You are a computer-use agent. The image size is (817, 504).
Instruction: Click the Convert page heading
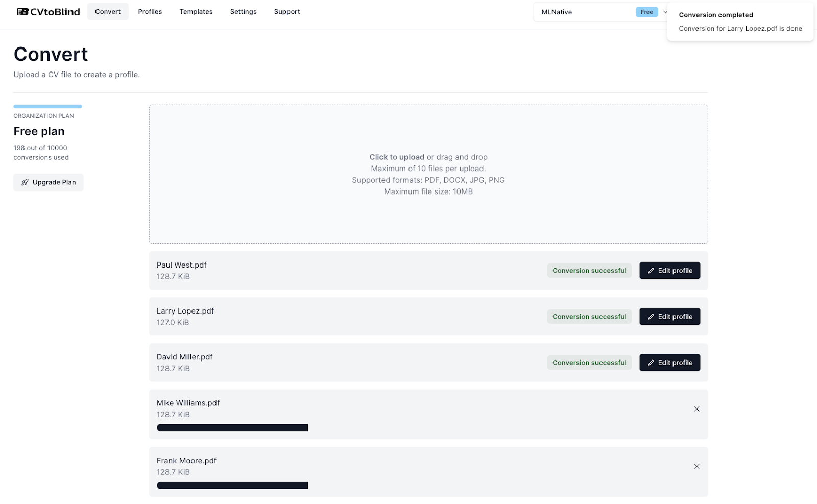(x=51, y=54)
